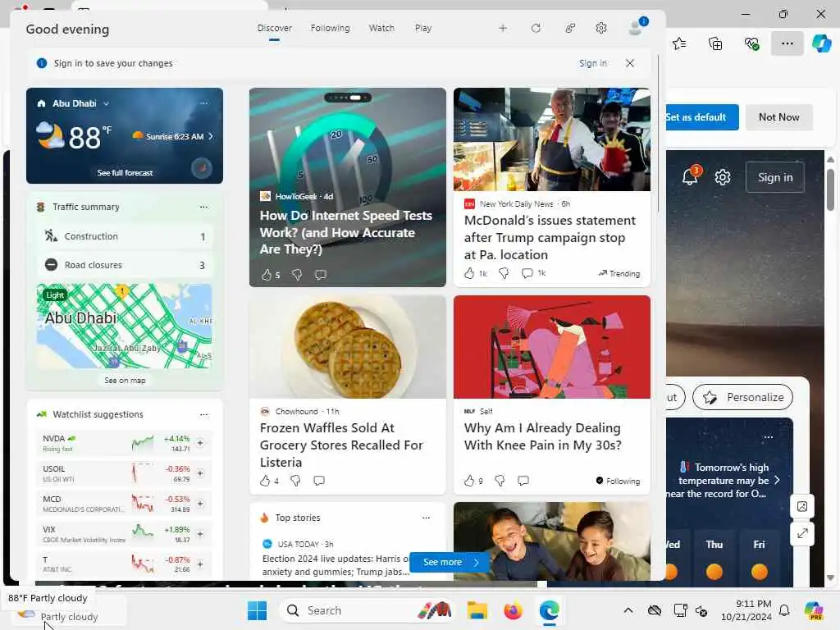
Task: Open Top stories more options
Action: click(x=426, y=518)
